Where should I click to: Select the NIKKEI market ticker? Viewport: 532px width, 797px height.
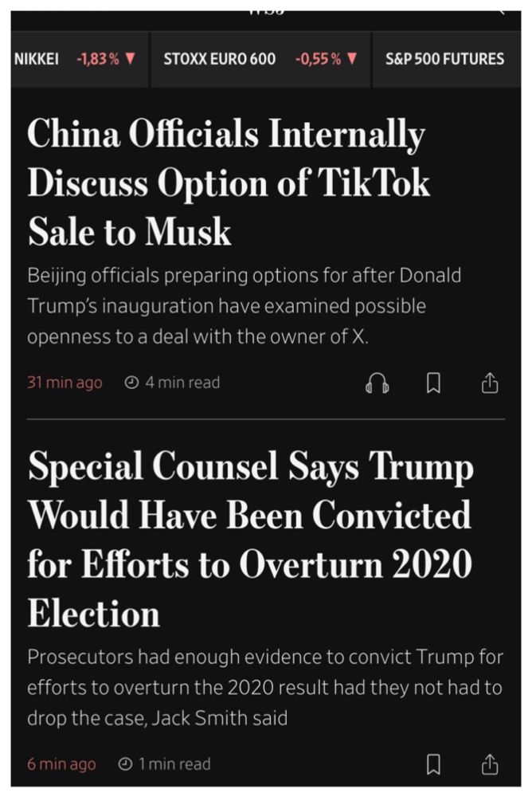(x=37, y=57)
